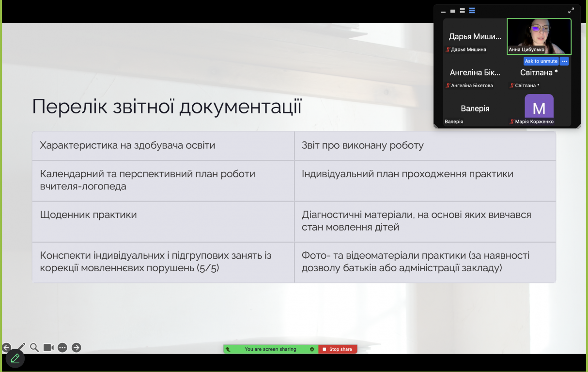Collapse the video panel to minimal bar

443,12
